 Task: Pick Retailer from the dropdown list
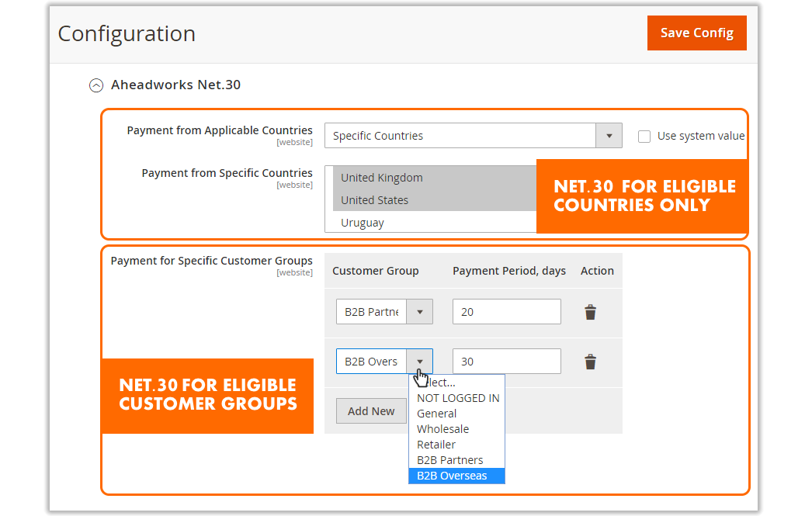456,445
